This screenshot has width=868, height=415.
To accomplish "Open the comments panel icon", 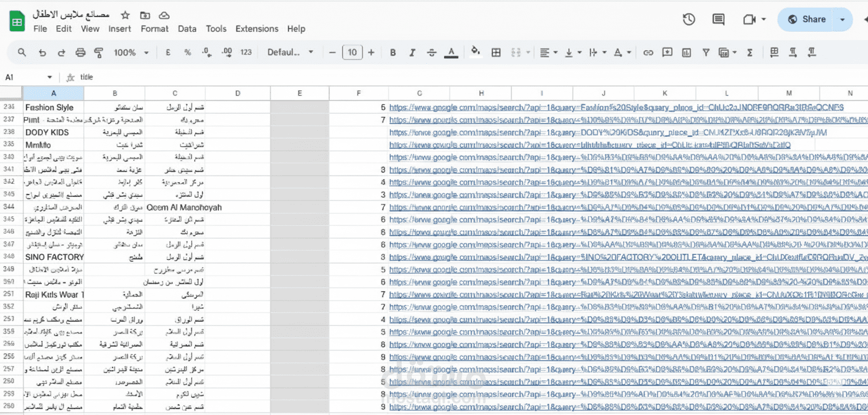I will click(718, 19).
